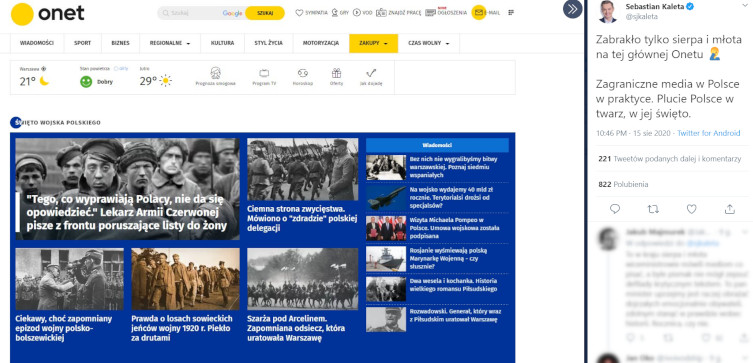Viewport: 753px width, 363px height.
Task: Open Prognoza smogowa mask icon
Action: [216, 73]
